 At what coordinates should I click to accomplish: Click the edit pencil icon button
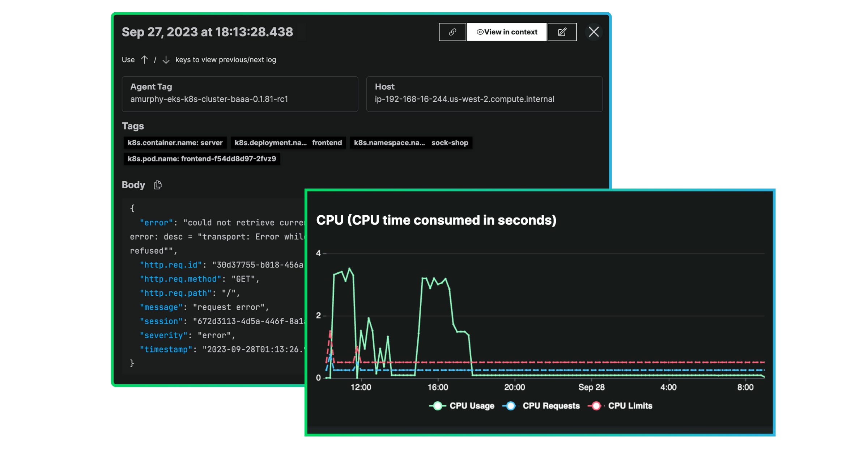click(x=562, y=32)
